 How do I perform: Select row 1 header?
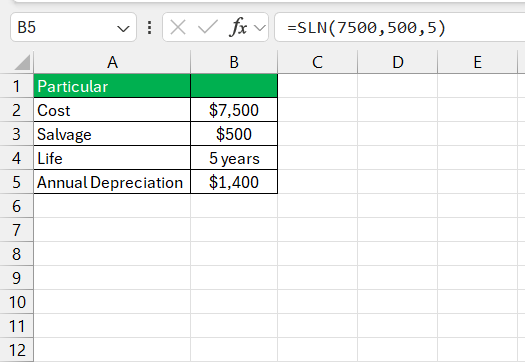[17, 86]
